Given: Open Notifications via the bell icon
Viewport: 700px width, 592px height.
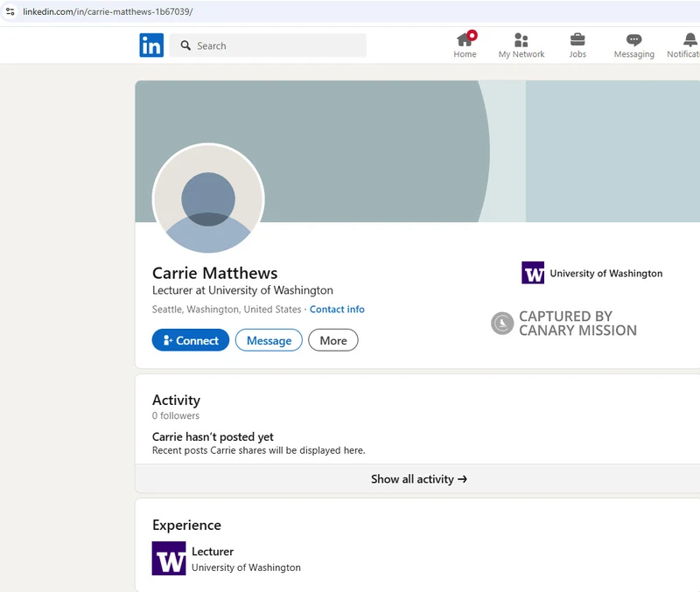Looking at the screenshot, I should pos(684,45).
